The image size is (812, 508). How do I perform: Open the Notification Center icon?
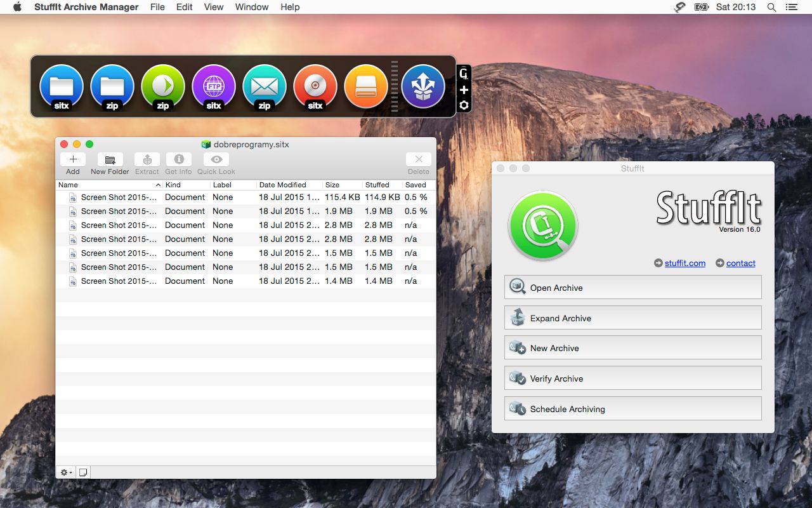(x=791, y=7)
